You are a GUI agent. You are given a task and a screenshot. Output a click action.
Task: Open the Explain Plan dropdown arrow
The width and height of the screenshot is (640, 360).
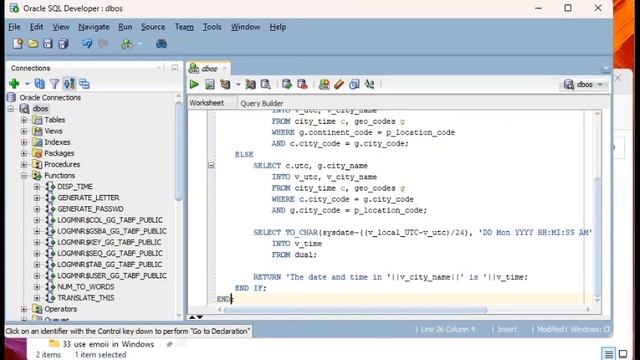pos(238,84)
